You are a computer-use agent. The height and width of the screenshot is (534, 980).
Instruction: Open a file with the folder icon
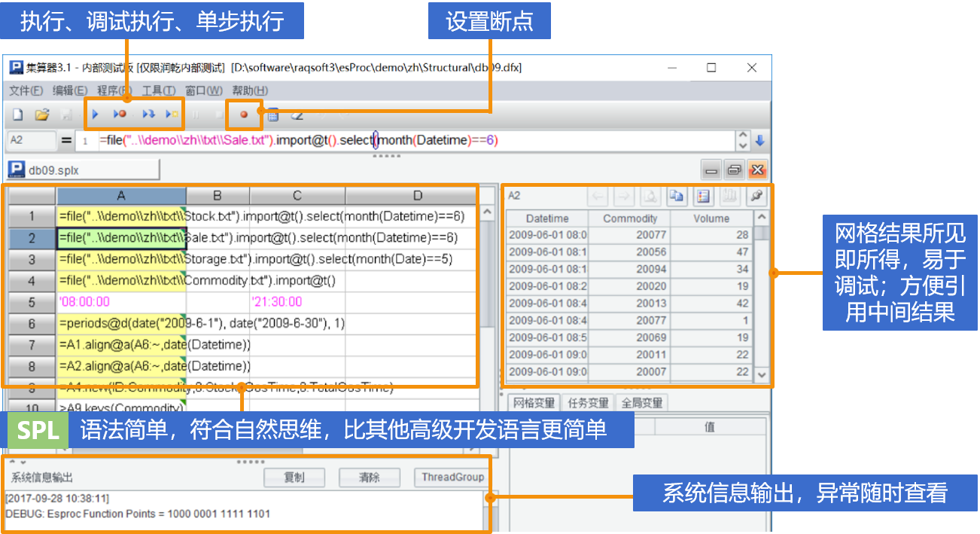click(x=42, y=115)
